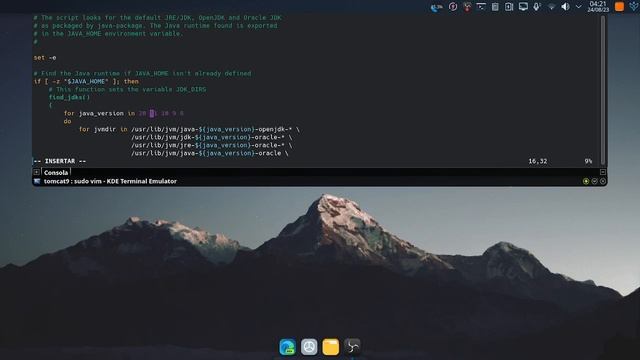Expand hidden system tray icons arrow
This screenshot has height=360, width=640.
[578, 7]
